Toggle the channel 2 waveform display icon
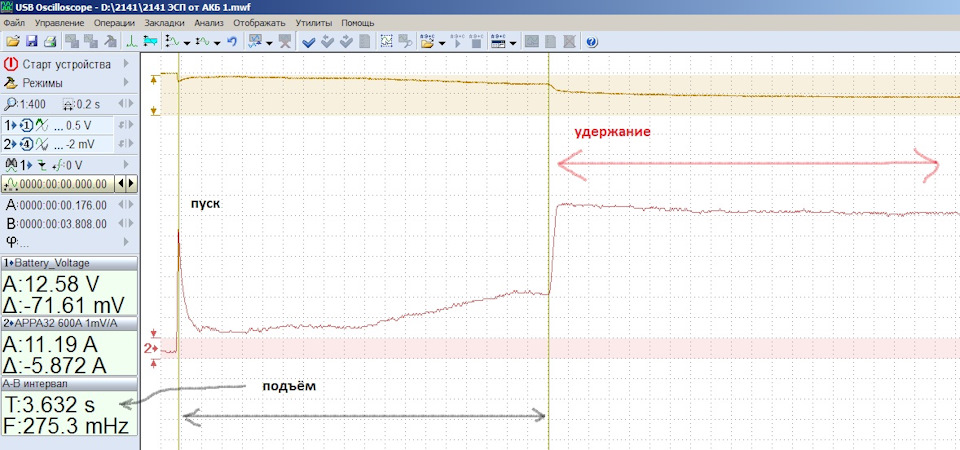 [42, 144]
